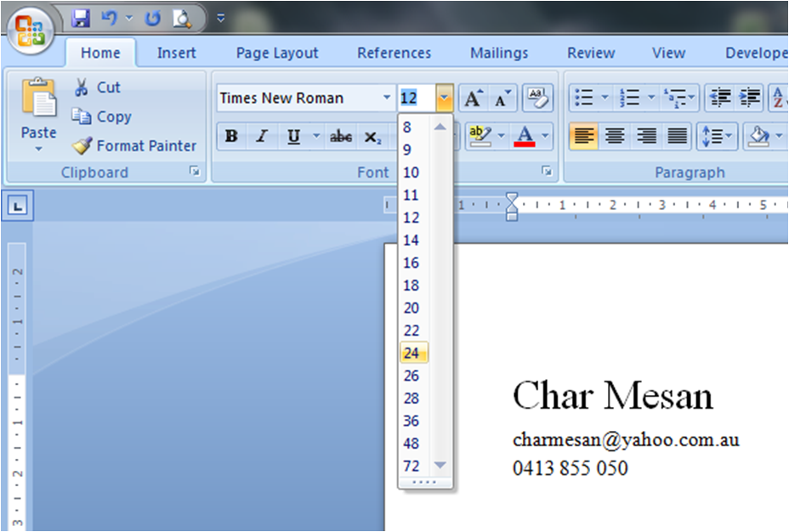Open the References tab

coord(394,53)
